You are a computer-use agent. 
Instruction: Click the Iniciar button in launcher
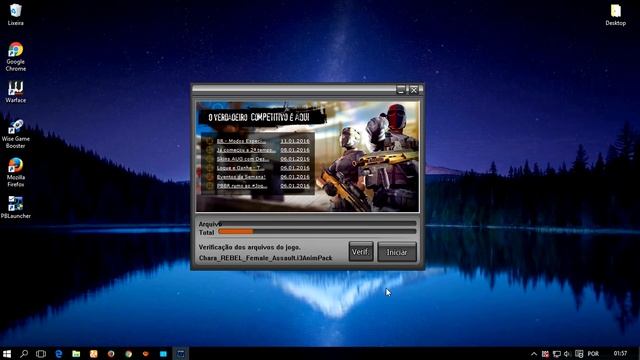[x=397, y=252]
